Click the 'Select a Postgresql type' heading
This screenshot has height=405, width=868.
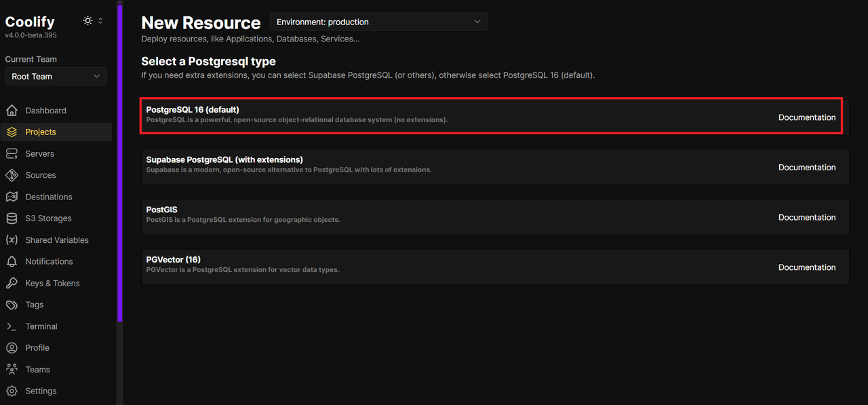(x=208, y=62)
